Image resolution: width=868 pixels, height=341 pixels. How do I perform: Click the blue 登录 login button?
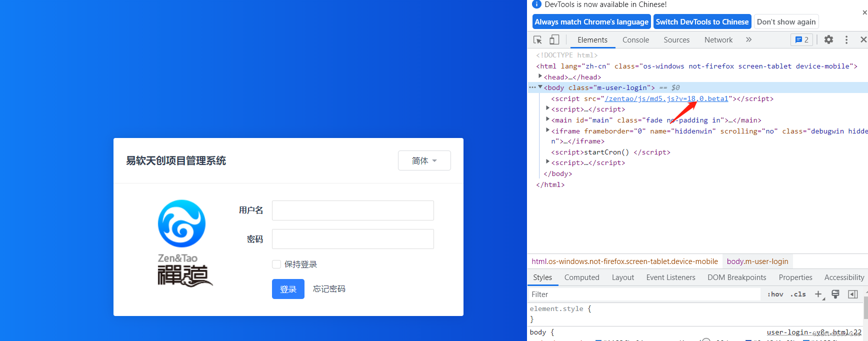[x=288, y=289]
